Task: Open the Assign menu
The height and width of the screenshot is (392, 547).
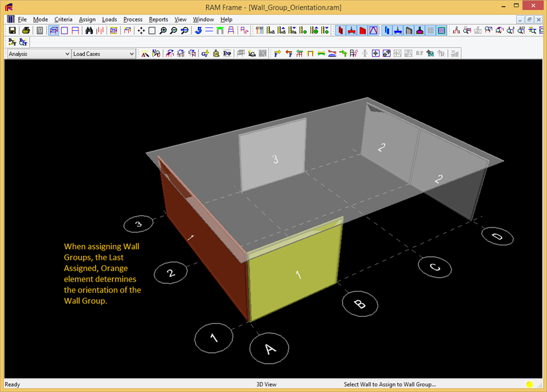Action: click(x=87, y=19)
